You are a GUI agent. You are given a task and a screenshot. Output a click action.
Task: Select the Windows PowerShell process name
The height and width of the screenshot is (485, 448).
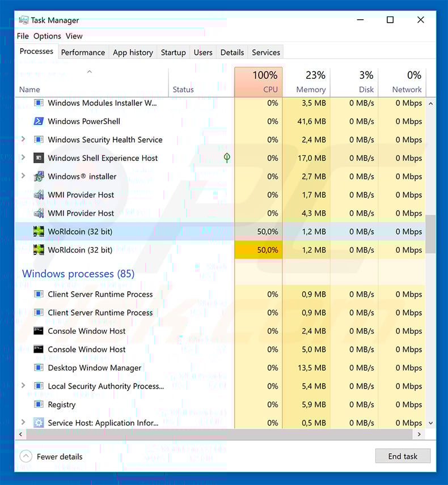click(84, 121)
